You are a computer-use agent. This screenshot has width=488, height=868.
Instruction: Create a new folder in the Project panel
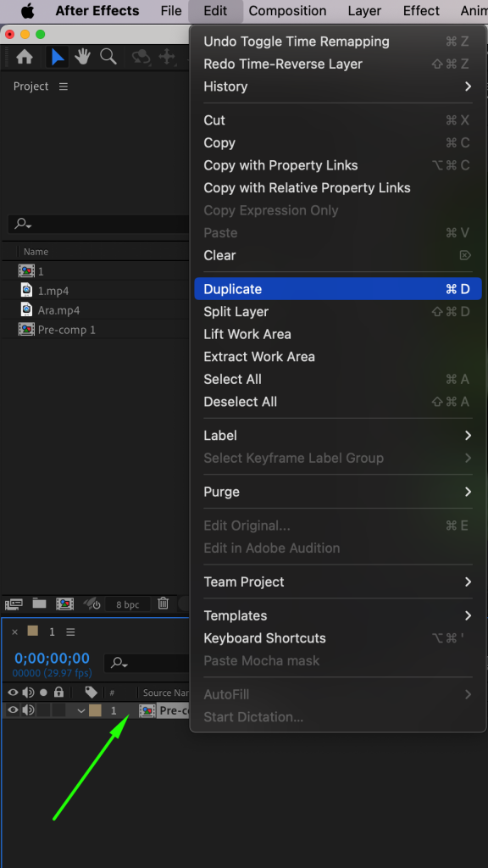tap(39, 604)
